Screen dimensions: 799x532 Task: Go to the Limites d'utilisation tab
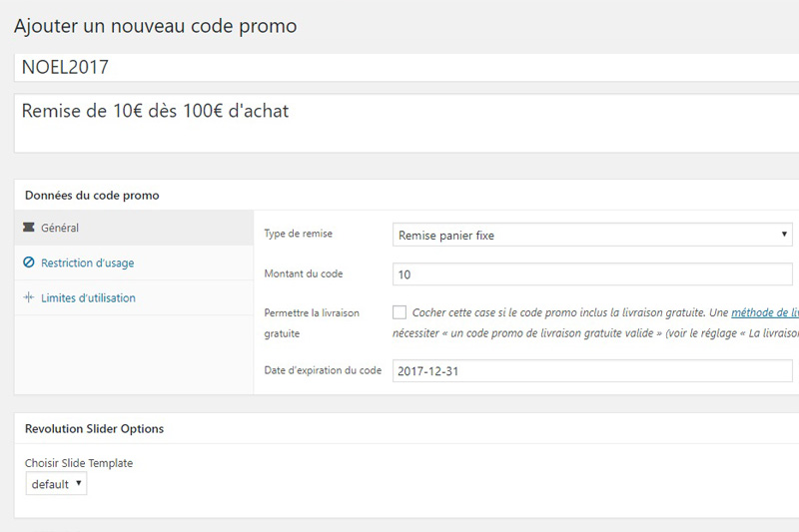[x=88, y=297]
